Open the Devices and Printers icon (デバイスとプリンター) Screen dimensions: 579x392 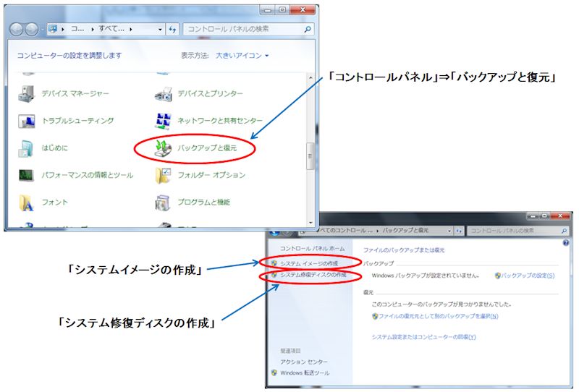163,94
